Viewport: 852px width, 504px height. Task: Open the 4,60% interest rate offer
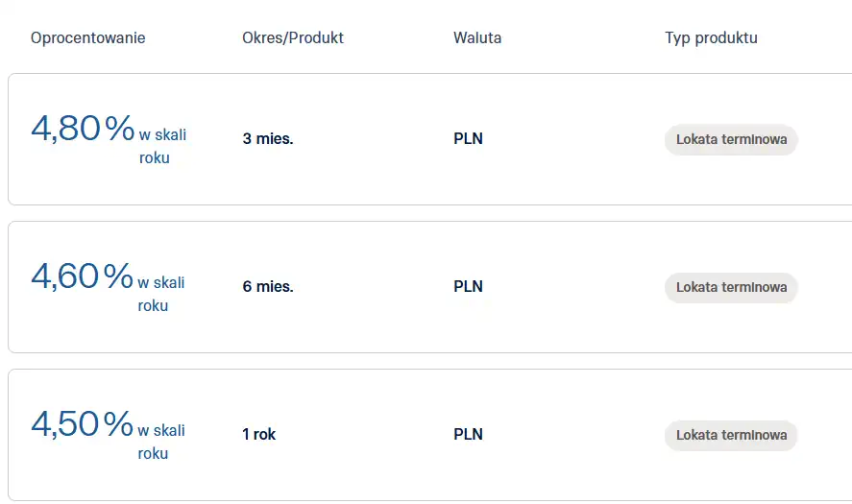tap(83, 276)
